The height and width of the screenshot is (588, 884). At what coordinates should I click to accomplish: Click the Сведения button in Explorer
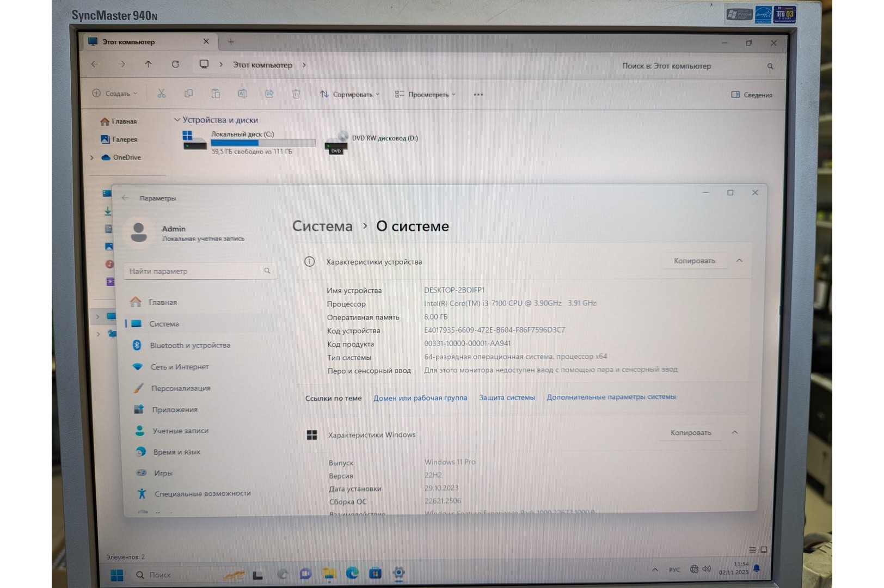click(752, 95)
